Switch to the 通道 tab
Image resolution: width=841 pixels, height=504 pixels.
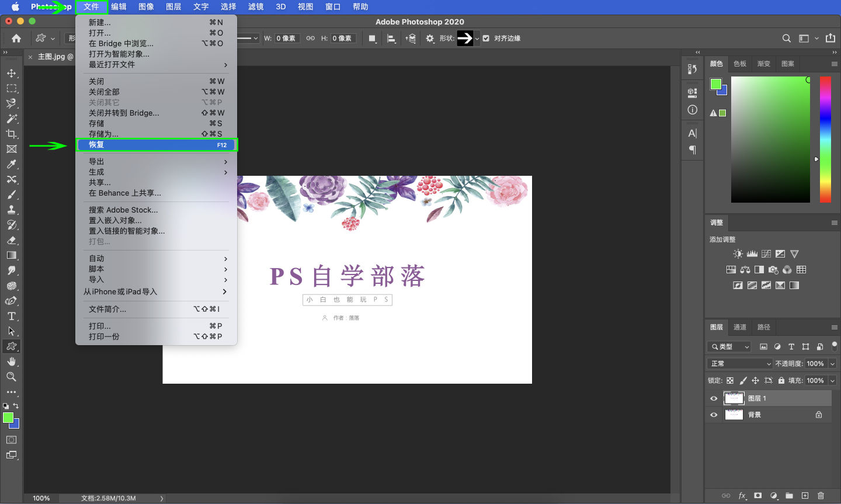pyautogui.click(x=739, y=327)
